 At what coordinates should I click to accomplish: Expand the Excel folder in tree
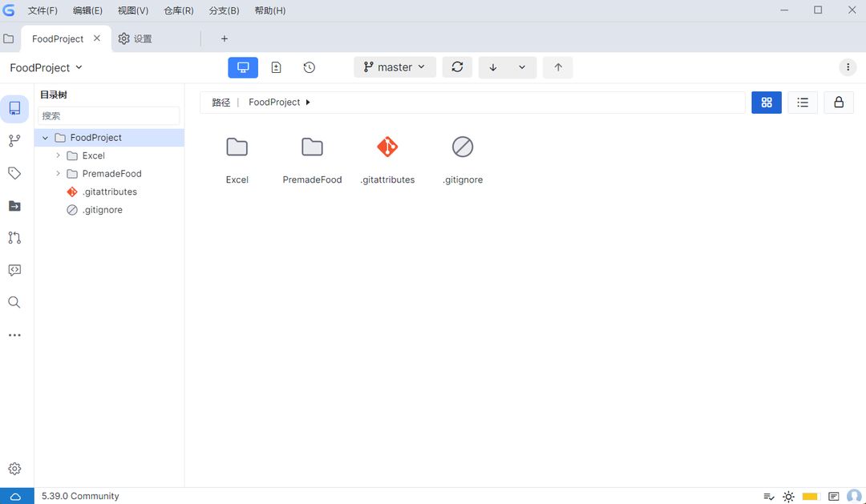(x=58, y=155)
